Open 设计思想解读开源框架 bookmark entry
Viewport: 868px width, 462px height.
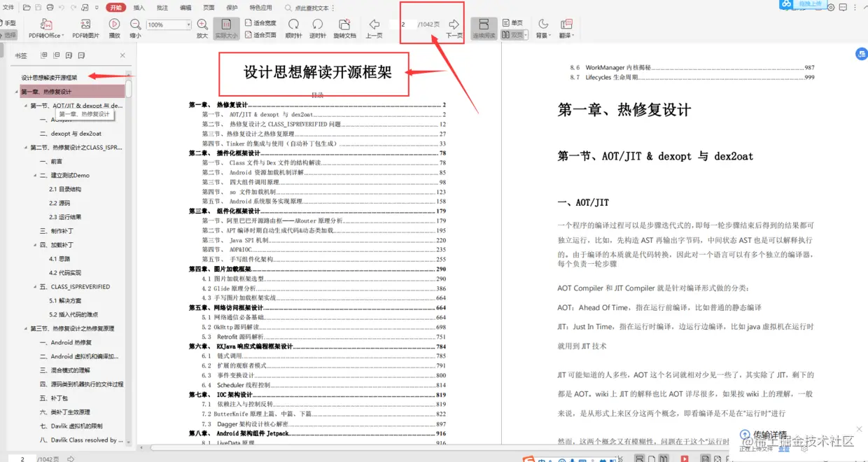pos(49,78)
